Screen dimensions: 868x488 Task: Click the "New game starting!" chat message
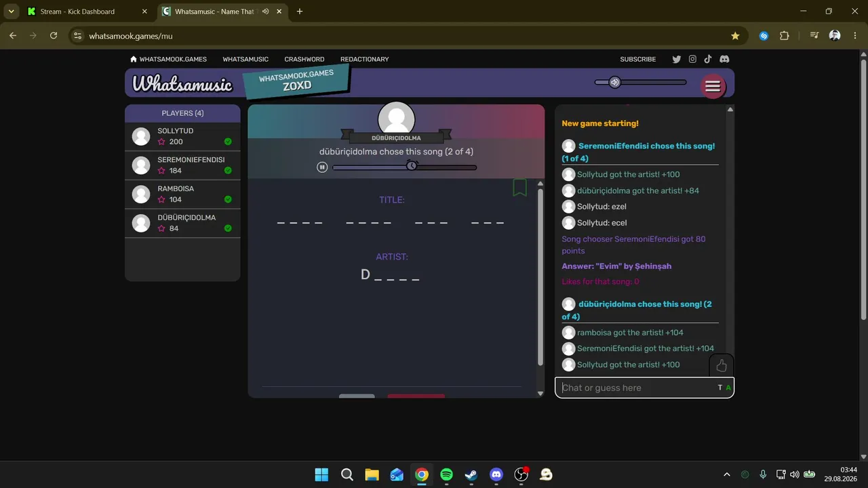(600, 123)
